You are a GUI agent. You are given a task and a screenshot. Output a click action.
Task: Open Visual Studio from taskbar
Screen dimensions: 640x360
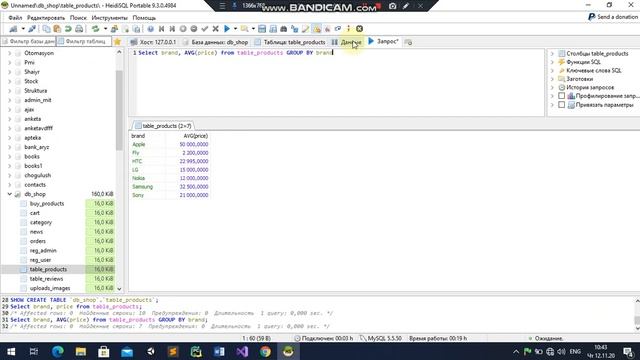242,351
